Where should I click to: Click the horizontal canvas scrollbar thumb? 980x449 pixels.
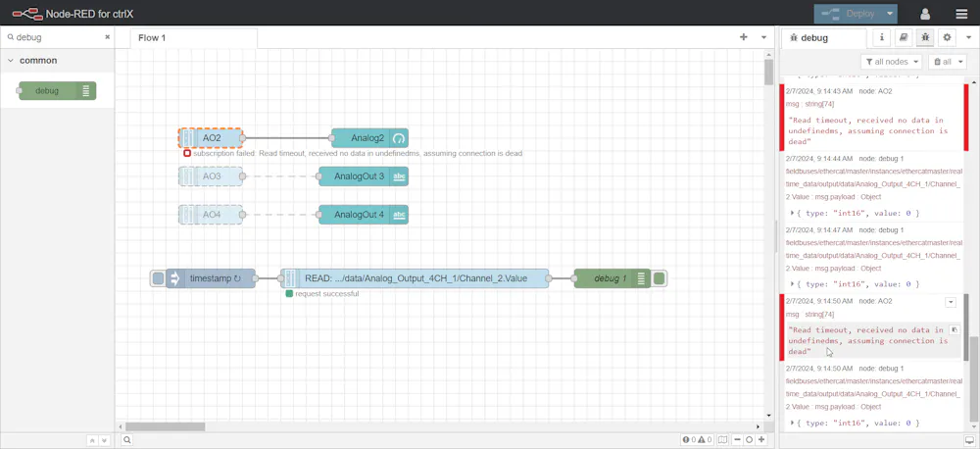(165, 426)
